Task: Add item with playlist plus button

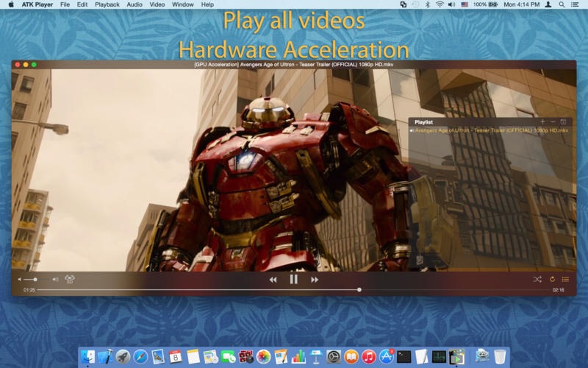Action: click(542, 121)
